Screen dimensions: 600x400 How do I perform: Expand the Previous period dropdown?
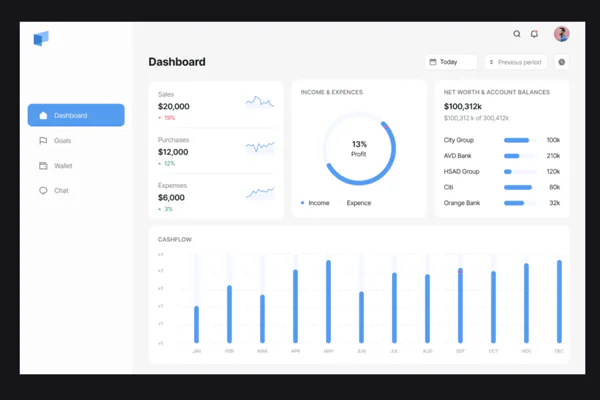[x=516, y=62]
